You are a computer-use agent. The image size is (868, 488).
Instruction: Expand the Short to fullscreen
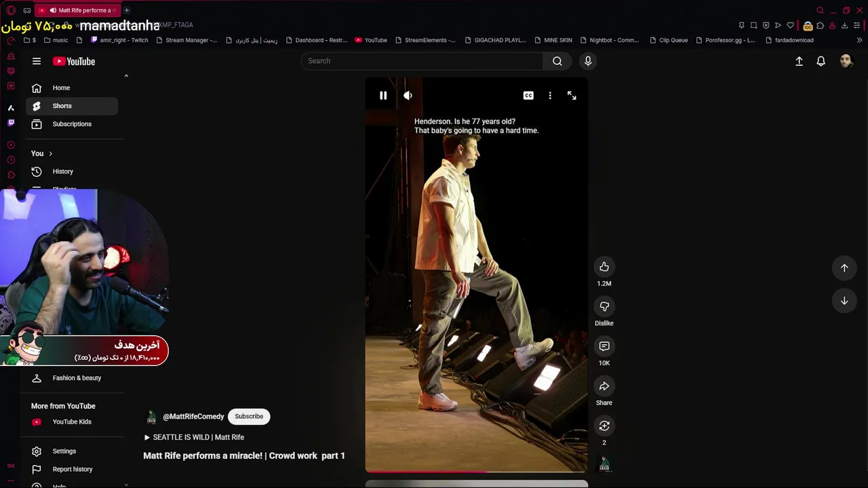click(572, 96)
